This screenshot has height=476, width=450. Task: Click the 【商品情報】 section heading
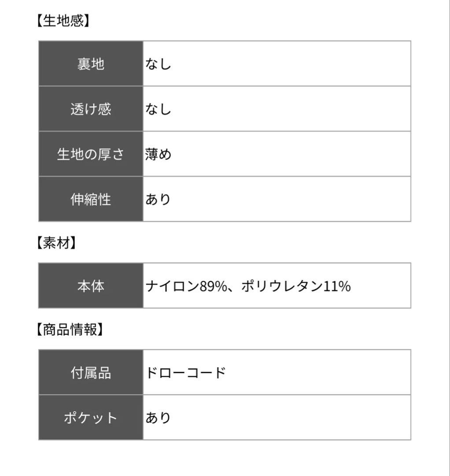click(70, 330)
